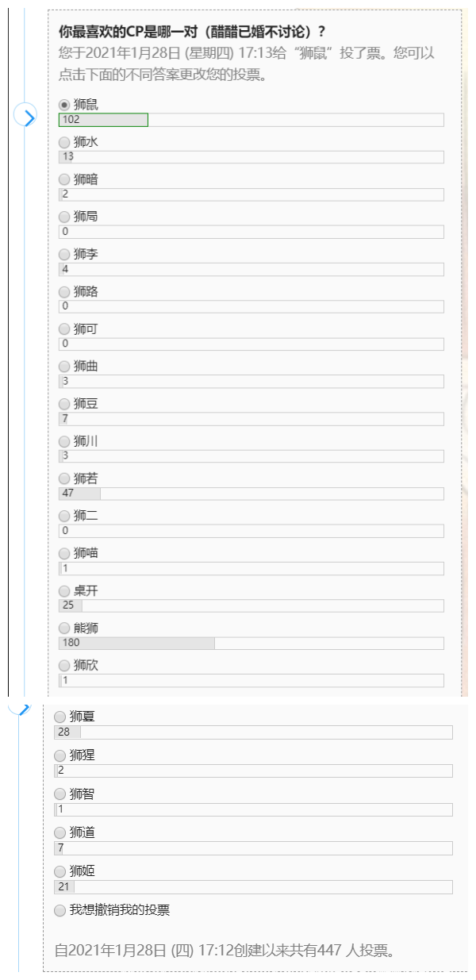Image resolution: width=476 pixels, height=980 pixels.
Task: Pick the 狮李 answer
Action: pyautogui.click(x=64, y=254)
